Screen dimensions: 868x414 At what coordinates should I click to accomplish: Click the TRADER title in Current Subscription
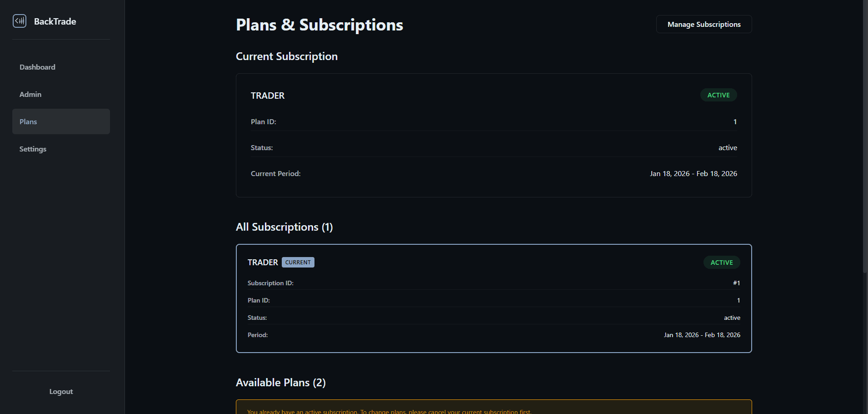coord(268,96)
